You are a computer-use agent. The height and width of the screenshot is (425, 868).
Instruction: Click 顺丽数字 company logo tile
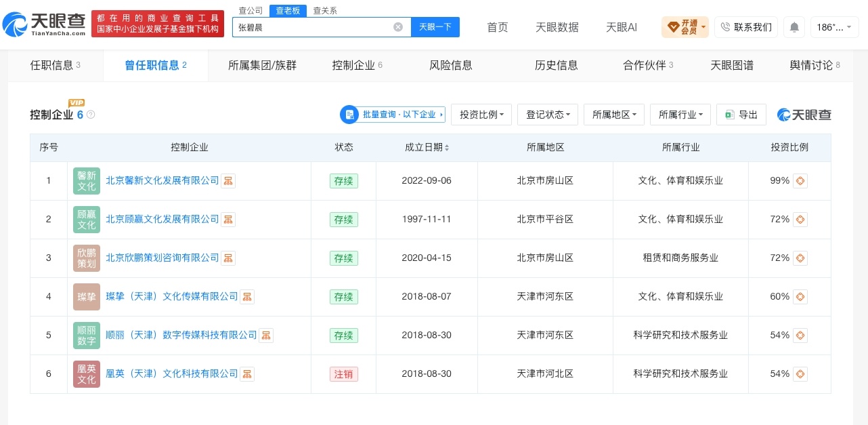[87, 336]
